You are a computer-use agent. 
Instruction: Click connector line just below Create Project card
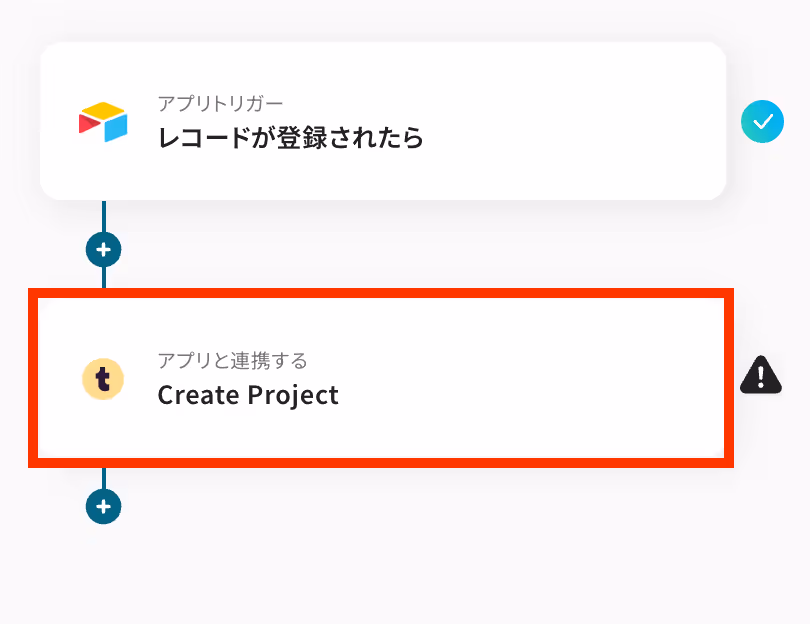tap(104, 478)
